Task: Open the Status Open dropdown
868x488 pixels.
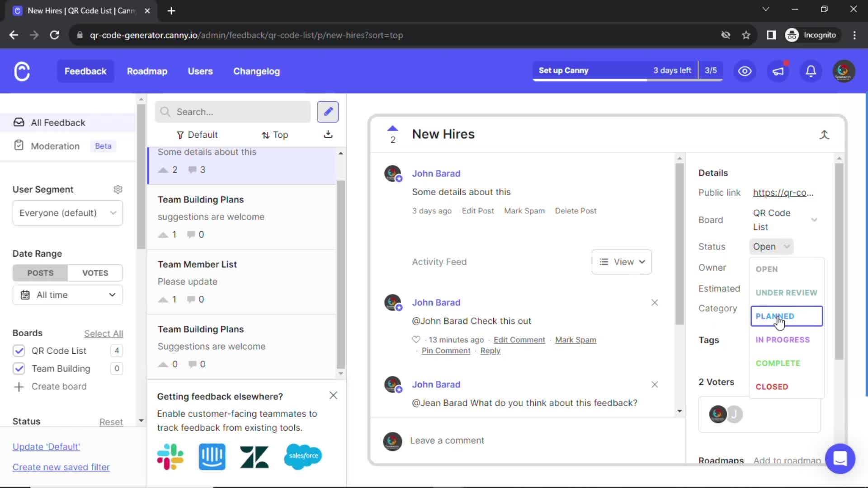Action: tap(771, 247)
